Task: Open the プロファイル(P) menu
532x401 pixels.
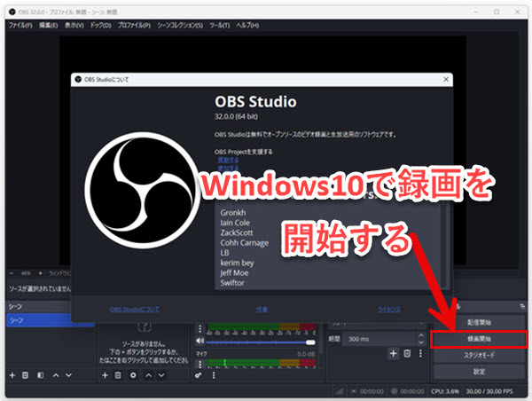Action: tap(134, 25)
